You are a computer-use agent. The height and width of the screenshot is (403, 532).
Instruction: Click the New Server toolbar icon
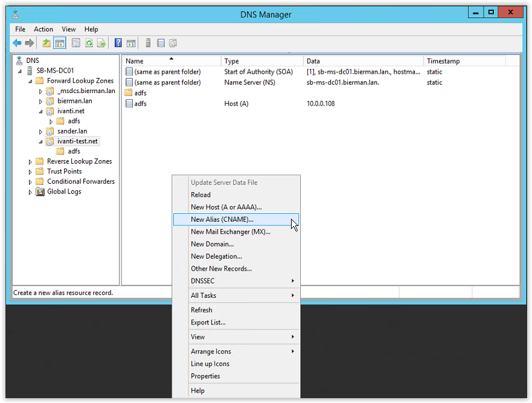pos(148,43)
